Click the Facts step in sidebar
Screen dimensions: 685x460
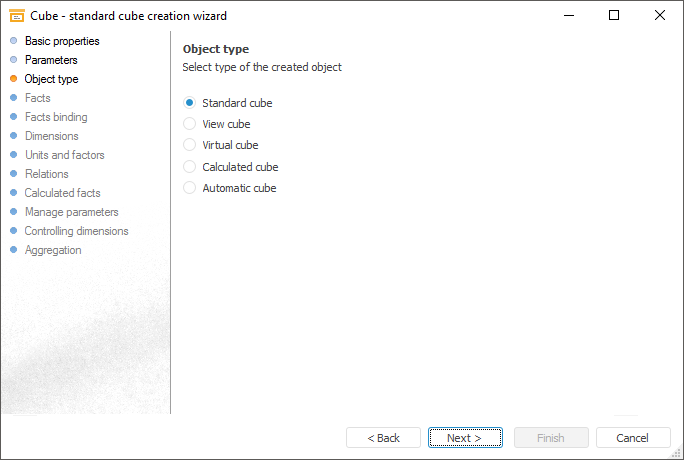pyautogui.click(x=37, y=98)
